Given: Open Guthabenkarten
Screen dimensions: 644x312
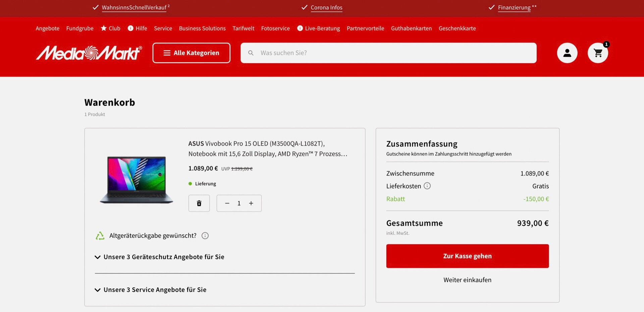Looking at the screenshot, I should coord(411,28).
